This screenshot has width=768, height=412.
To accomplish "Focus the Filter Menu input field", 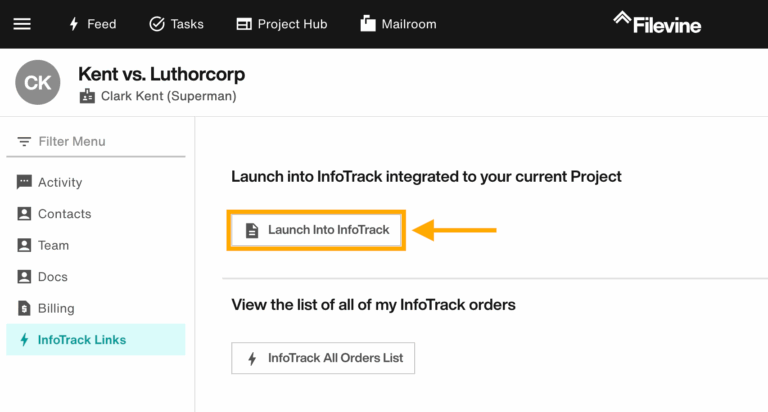I will pos(96,142).
